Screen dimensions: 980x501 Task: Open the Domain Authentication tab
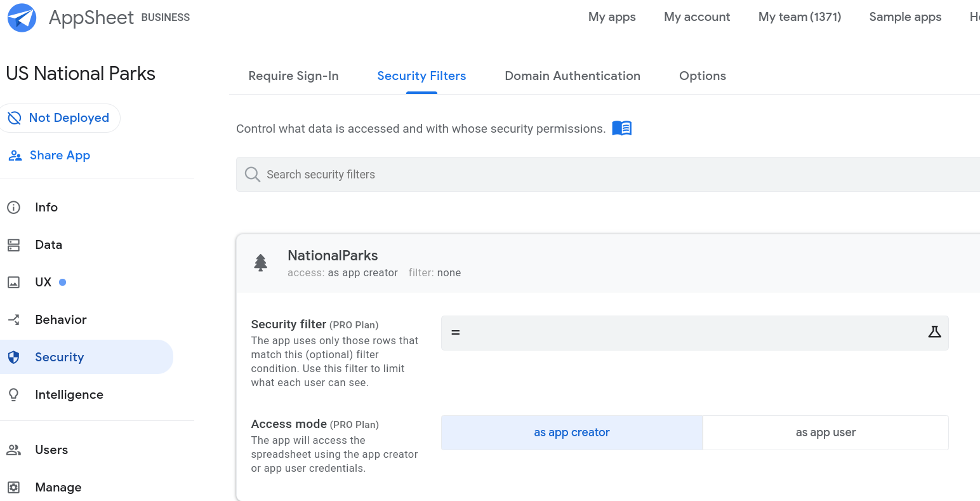pos(572,76)
